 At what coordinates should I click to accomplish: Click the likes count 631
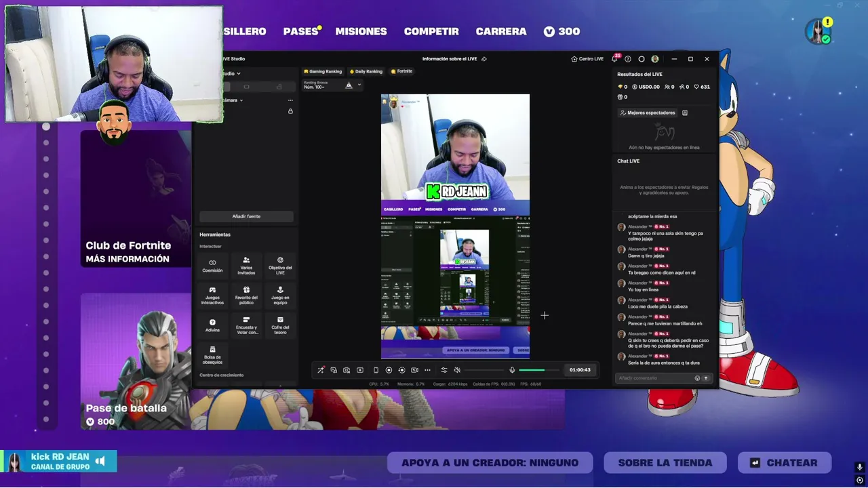(701, 87)
